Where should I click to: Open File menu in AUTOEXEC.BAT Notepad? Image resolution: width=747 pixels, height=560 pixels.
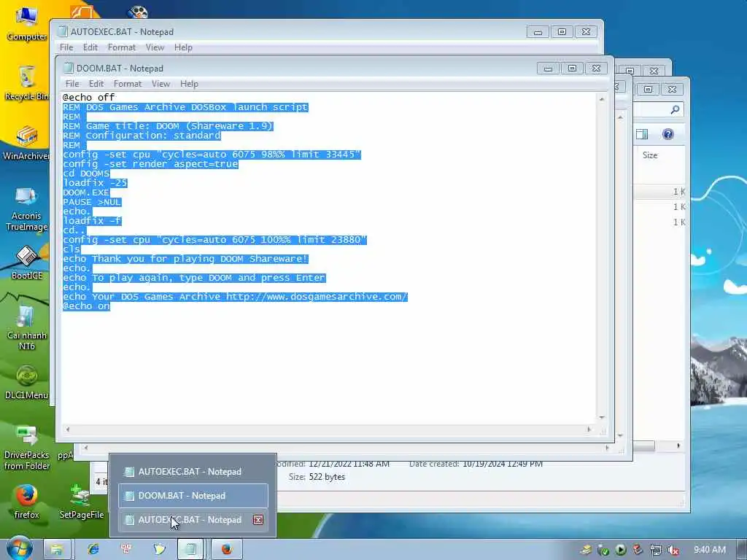coord(66,47)
